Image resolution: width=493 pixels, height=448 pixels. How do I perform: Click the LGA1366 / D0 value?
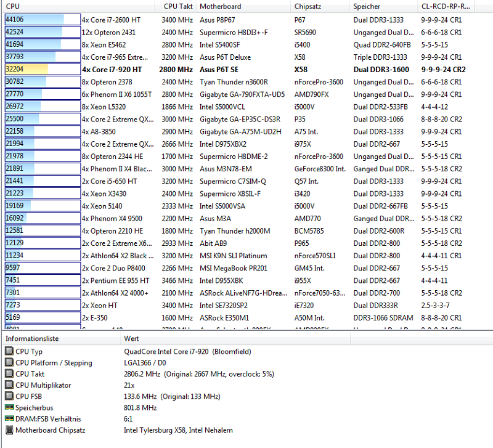pyautogui.click(x=145, y=362)
